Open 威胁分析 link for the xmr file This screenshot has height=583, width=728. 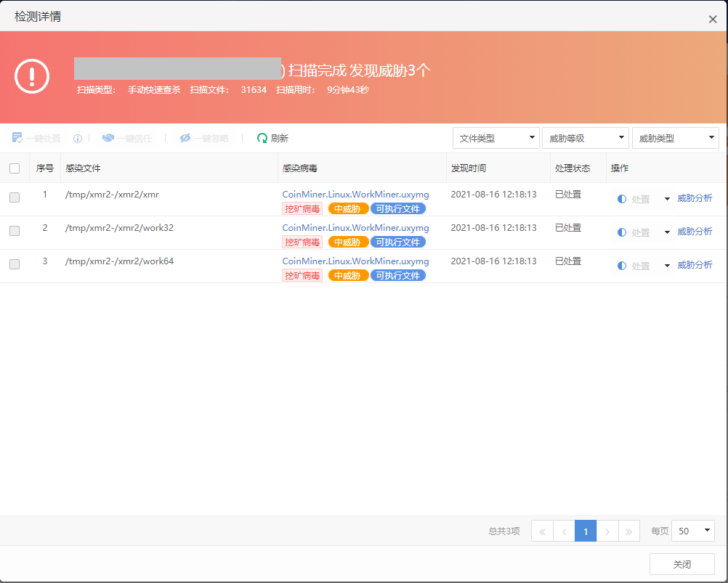[695, 198]
